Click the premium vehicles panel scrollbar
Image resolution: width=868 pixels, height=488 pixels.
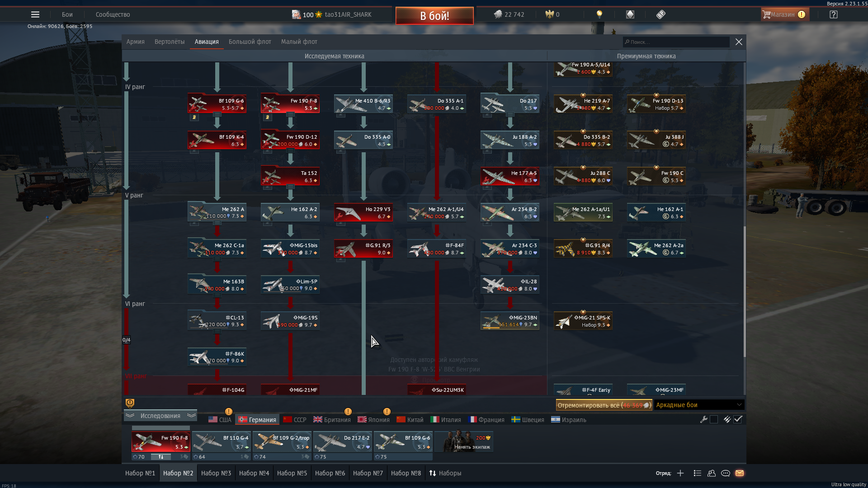point(744,291)
